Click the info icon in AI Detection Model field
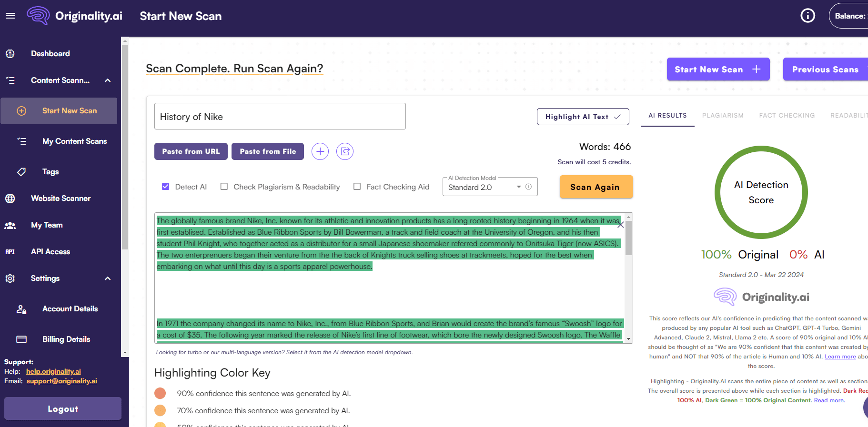 point(528,187)
